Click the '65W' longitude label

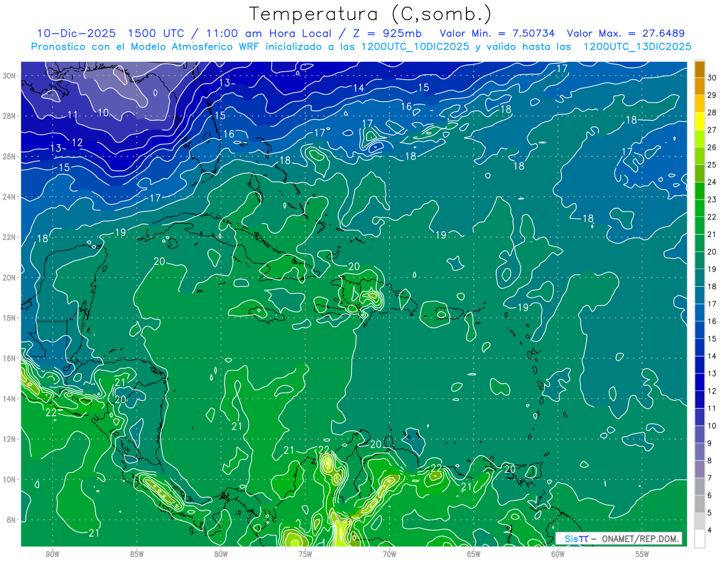(474, 554)
